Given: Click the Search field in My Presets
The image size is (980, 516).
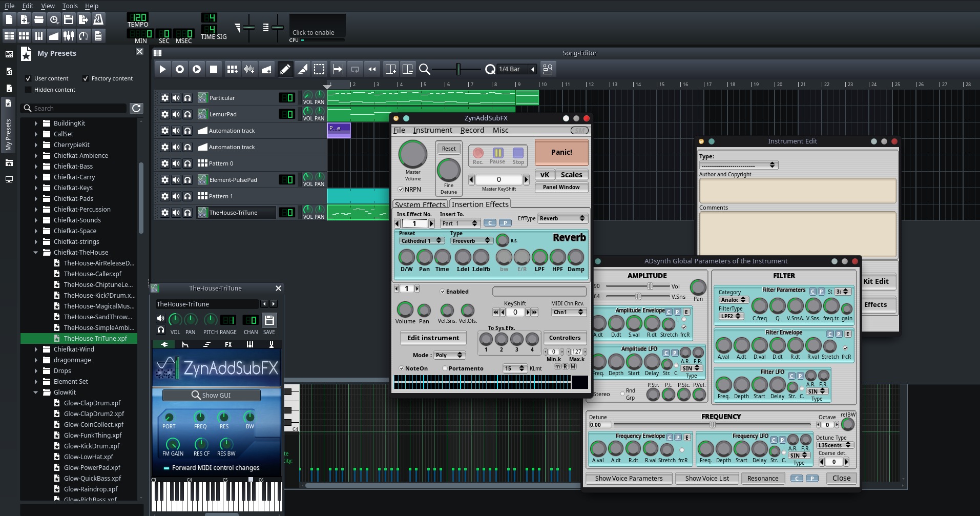Looking at the screenshot, I should [x=74, y=108].
